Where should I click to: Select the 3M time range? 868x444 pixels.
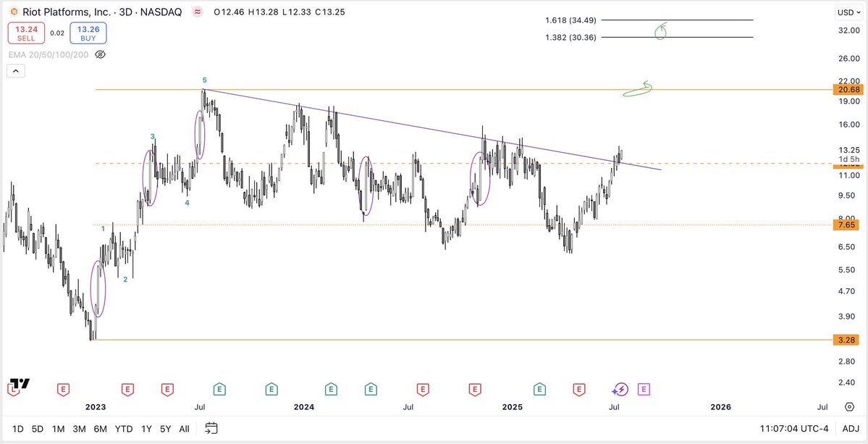(79, 429)
